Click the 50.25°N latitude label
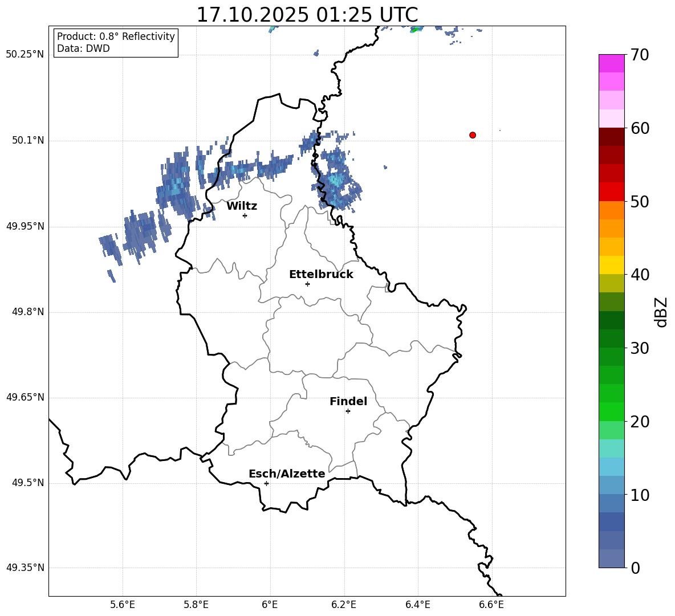 25,55
